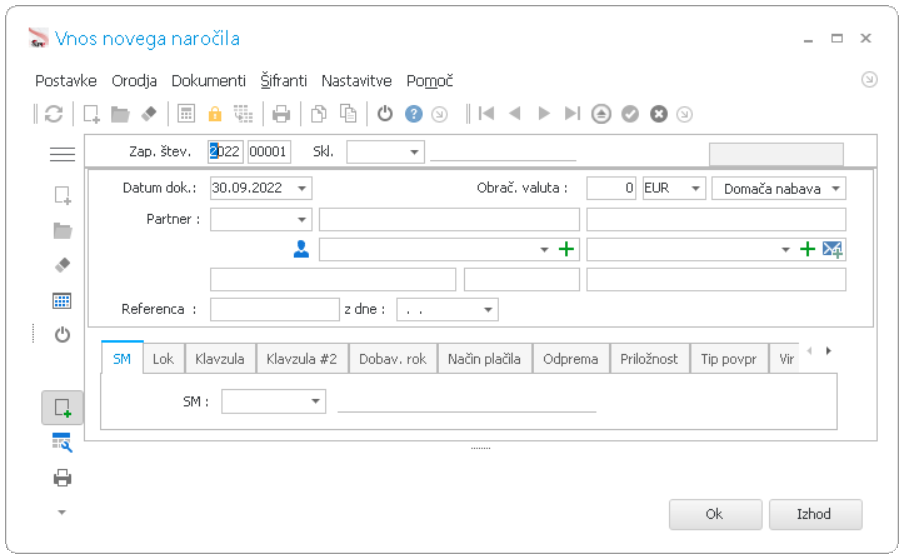Expand the dropdown arrow beside the envelope icon
The height and width of the screenshot is (560, 905).
point(785,249)
